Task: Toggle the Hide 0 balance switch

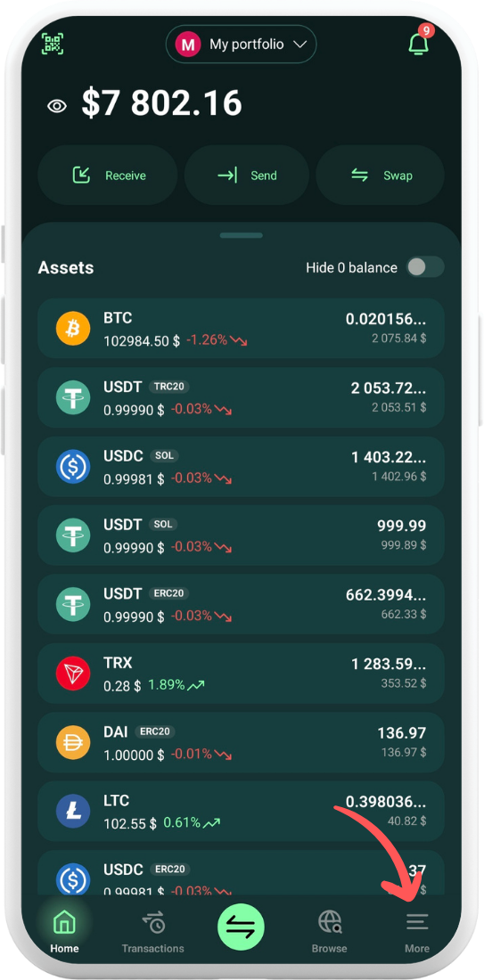Action: pos(425,267)
